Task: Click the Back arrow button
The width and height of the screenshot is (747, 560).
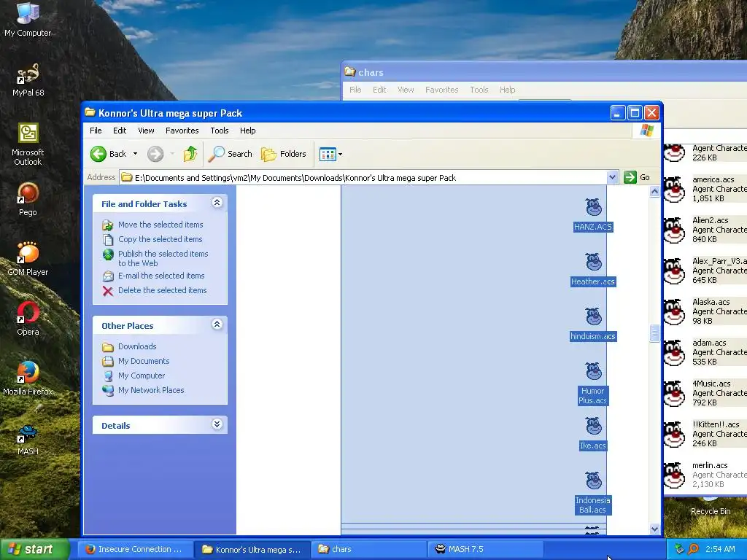Action: (109, 154)
